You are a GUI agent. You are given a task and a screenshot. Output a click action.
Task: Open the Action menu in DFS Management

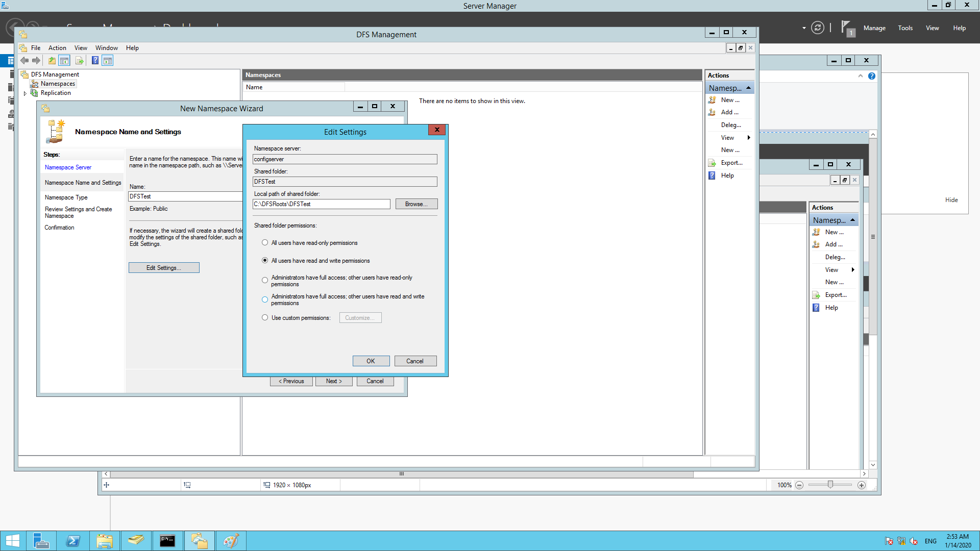pos(57,47)
